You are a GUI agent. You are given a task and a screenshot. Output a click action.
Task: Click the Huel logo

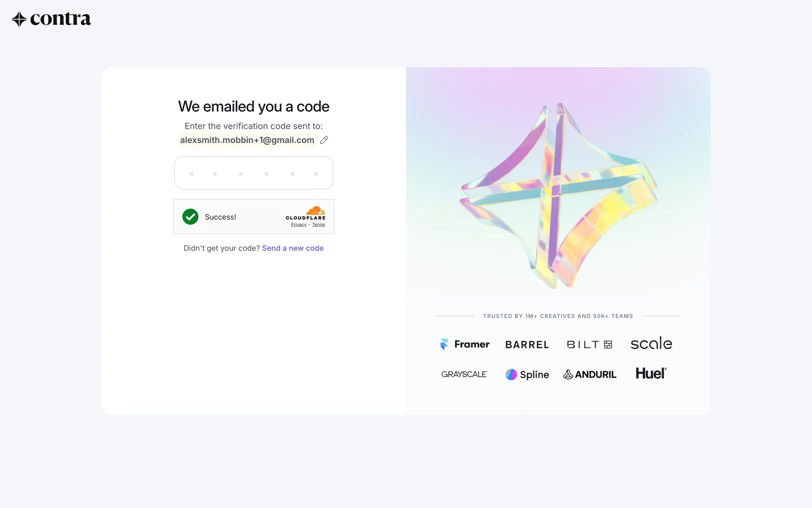click(x=651, y=373)
